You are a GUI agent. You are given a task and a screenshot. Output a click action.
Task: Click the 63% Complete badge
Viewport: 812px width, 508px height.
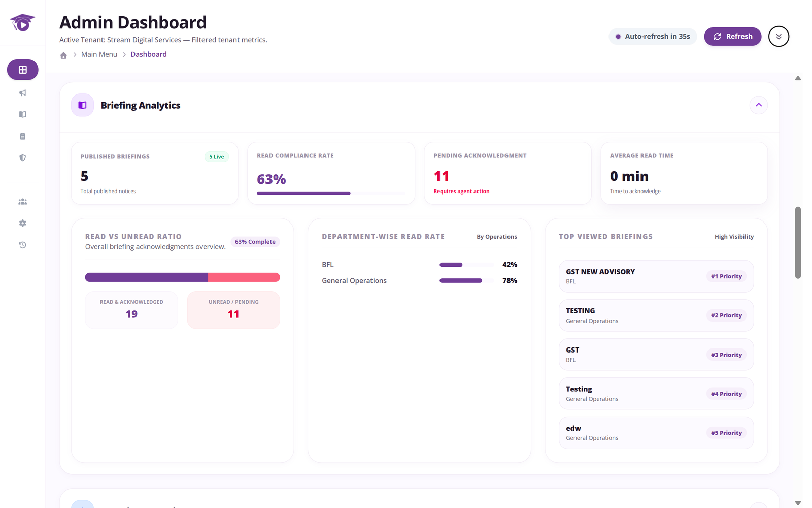tap(255, 242)
